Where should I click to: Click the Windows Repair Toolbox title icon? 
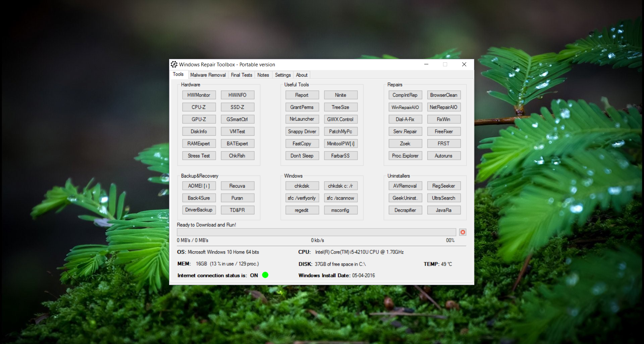coord(174,64)
